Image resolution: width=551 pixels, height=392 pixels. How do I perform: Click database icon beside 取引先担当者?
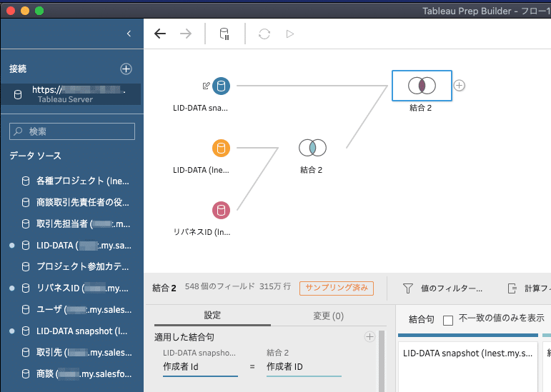(x=26, y=224)
